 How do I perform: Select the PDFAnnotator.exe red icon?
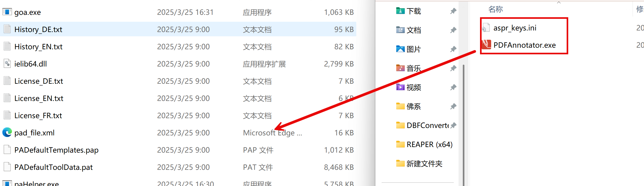(x=486, y=45)
